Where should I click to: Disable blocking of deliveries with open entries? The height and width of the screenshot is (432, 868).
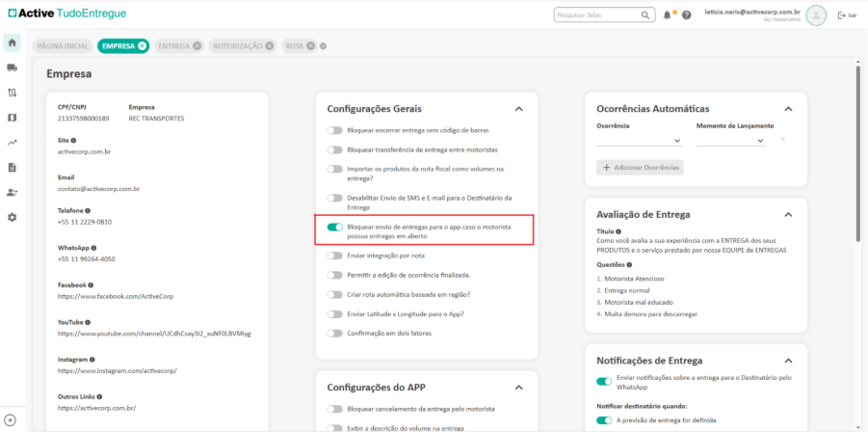pyautogui.click(x=335, y=228)
